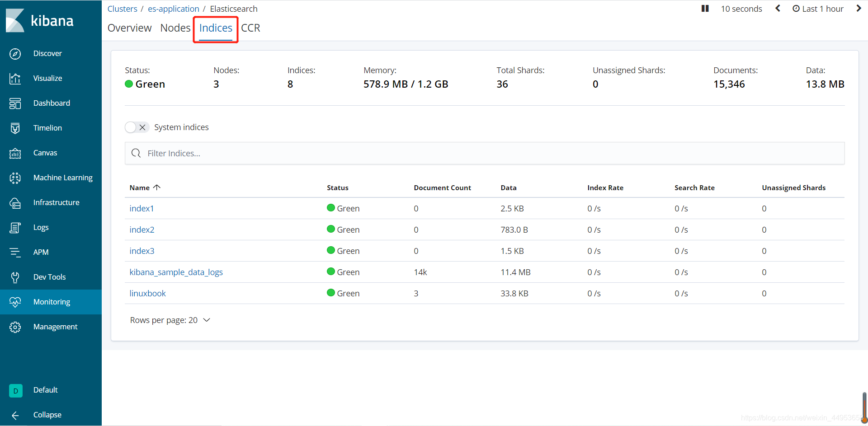This screenshot has height=426, width=868.
Task: Toggle System indices switch
Action: (137, 127)
